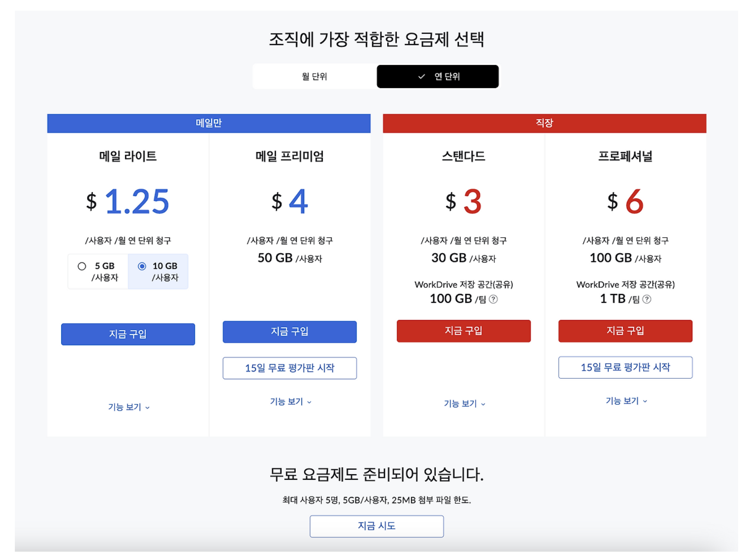This screenshot has height=560, width=753.
Task: Click heading 조직에 가장 적합한 요금제 선택
Action: (377, 39)
